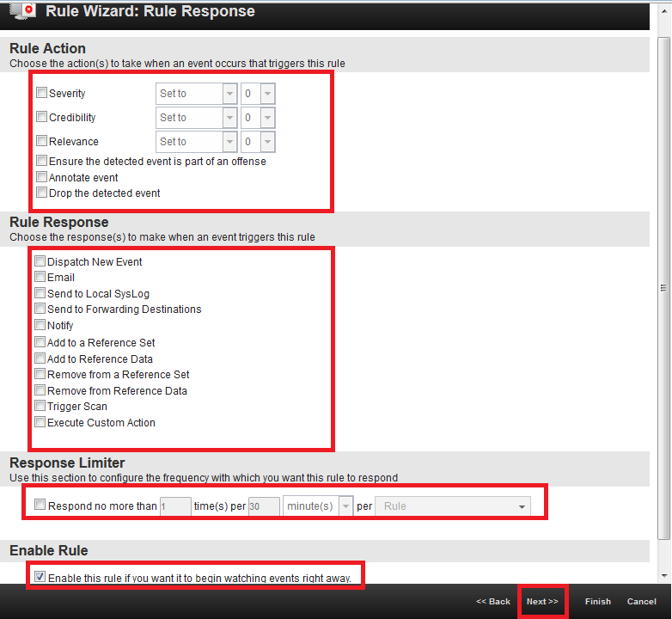Image resolution: width=672 pixels, height=619 pixels.
Task: Click the response limiter minutes input field
Action: (x=264, y=506)
